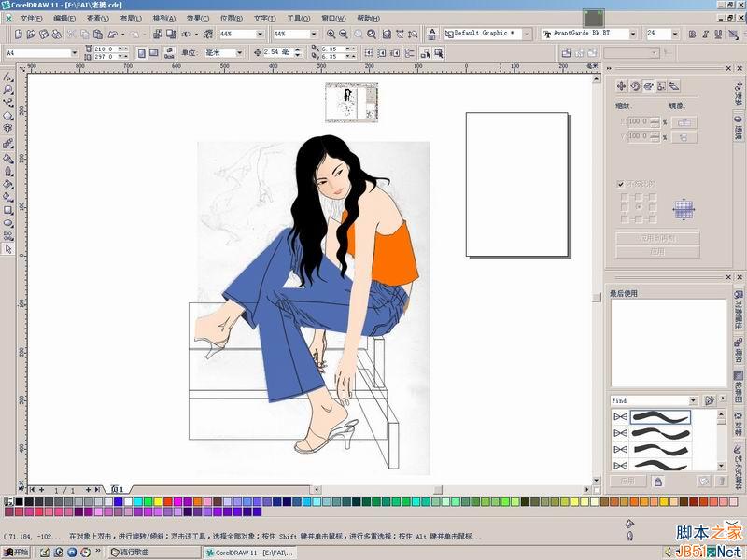Open the second 44% zoom dropdown
This screenshot has height=560, width=747.
click(x=314, y=34)
